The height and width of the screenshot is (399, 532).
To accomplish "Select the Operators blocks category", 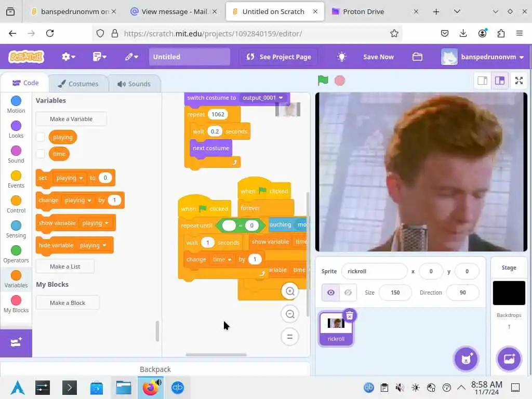I will (x=16, y=254).
